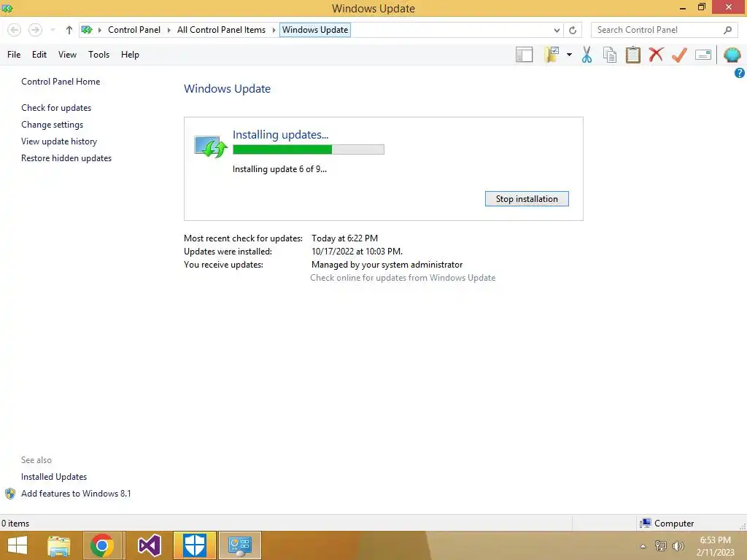
Task: Click the blue Help question mark icon
Action: tap(740, 73)
